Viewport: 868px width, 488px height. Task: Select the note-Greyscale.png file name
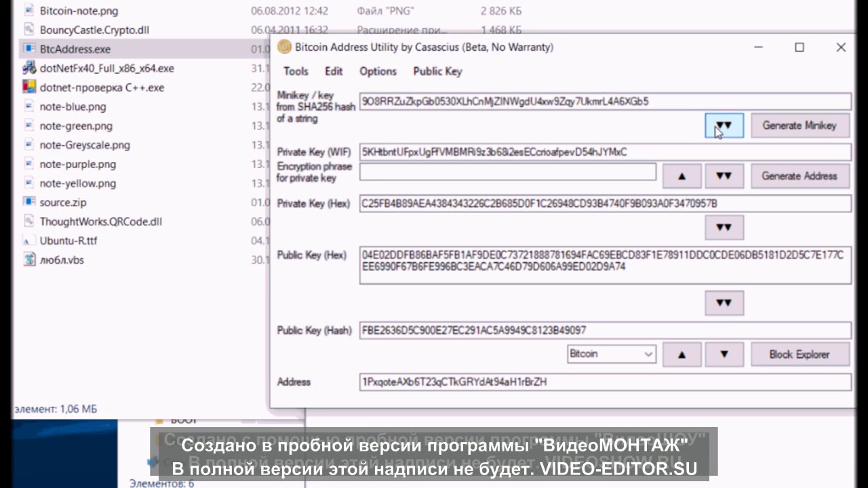pos(85,145)
